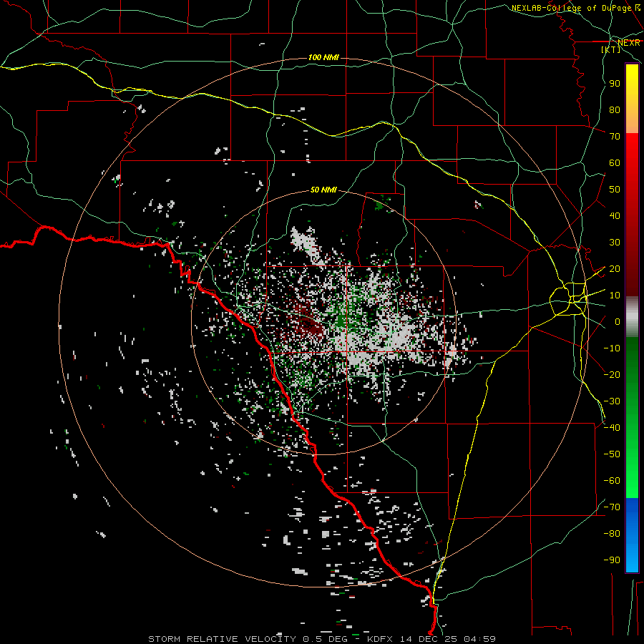Image resolution: width=644 pixels, height=644 pixels.
Task: Click the "0.5 DEG" elevation angle text
Action: (x=326, y=639)
